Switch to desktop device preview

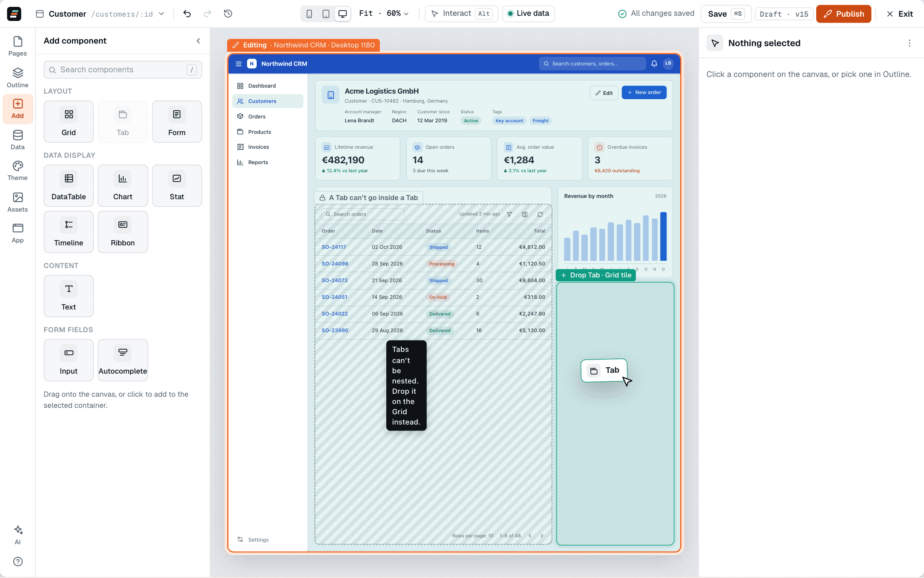pyautogui.click(x=343, y=14)
